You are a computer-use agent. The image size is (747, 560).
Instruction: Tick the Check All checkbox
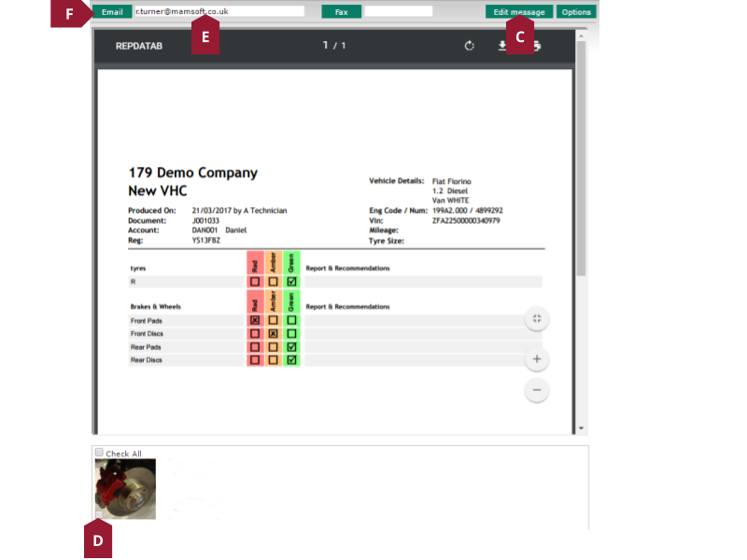tap(99, 453)
